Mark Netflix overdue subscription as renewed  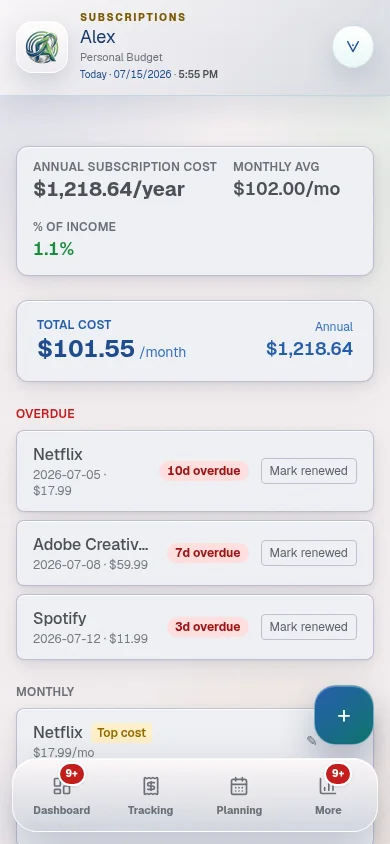point(309,471)
